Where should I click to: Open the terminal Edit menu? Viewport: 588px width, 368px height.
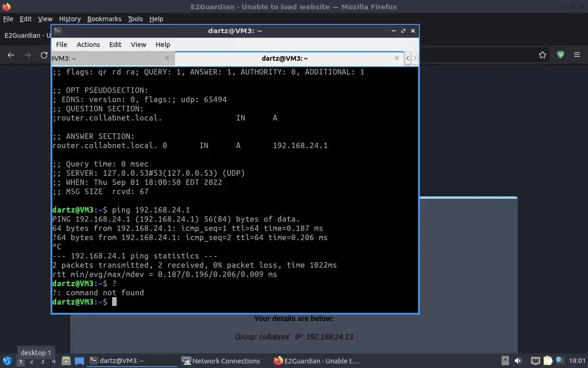point(115,45)
